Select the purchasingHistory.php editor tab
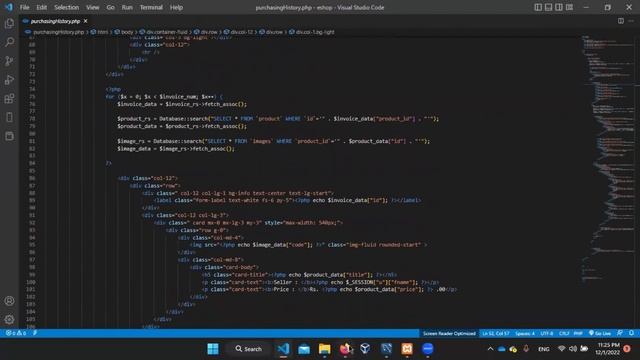640x360 pixels. tap(55, 21)
